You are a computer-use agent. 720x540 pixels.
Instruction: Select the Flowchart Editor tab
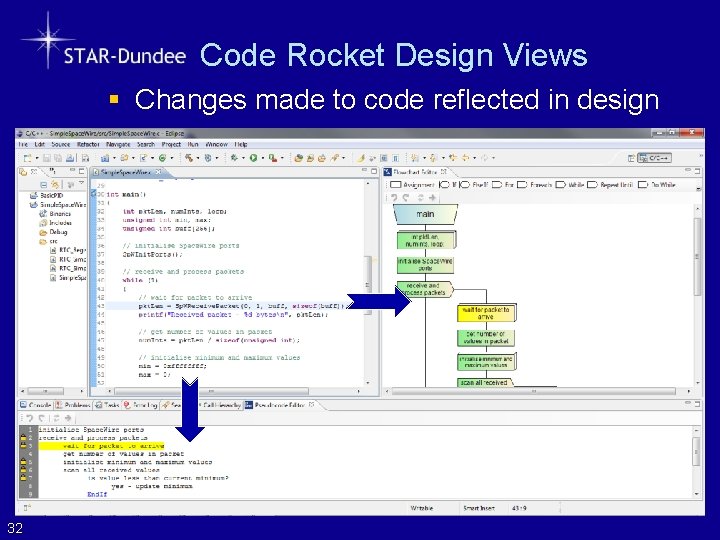[415, 172]
